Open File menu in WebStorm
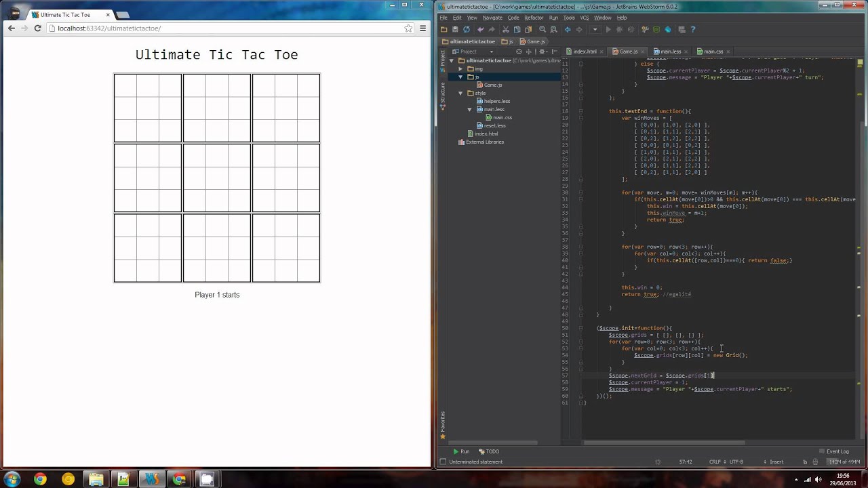Image resolution: width=868 pixels, height=488 pixels. [443, 18]
